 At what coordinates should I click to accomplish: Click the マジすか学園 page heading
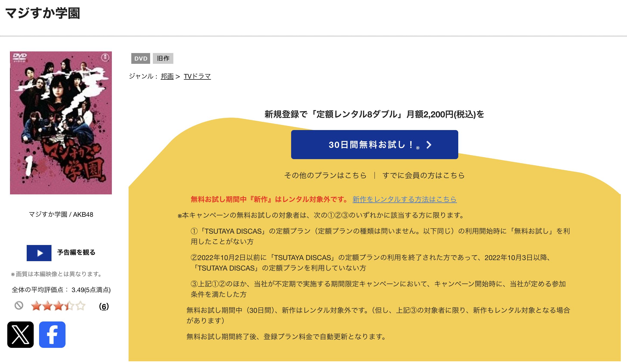tap(43, 13)
